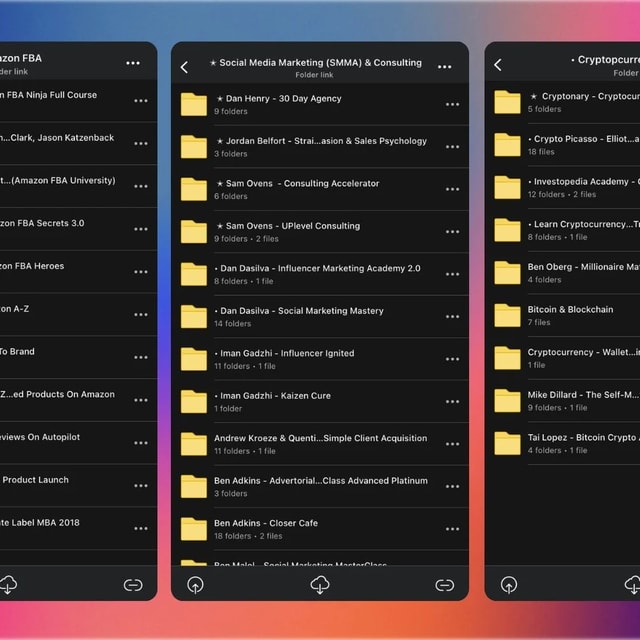Open options for Jordan Belfort folder
Viewport: 640px width, 640px height.
pos(452,147)
